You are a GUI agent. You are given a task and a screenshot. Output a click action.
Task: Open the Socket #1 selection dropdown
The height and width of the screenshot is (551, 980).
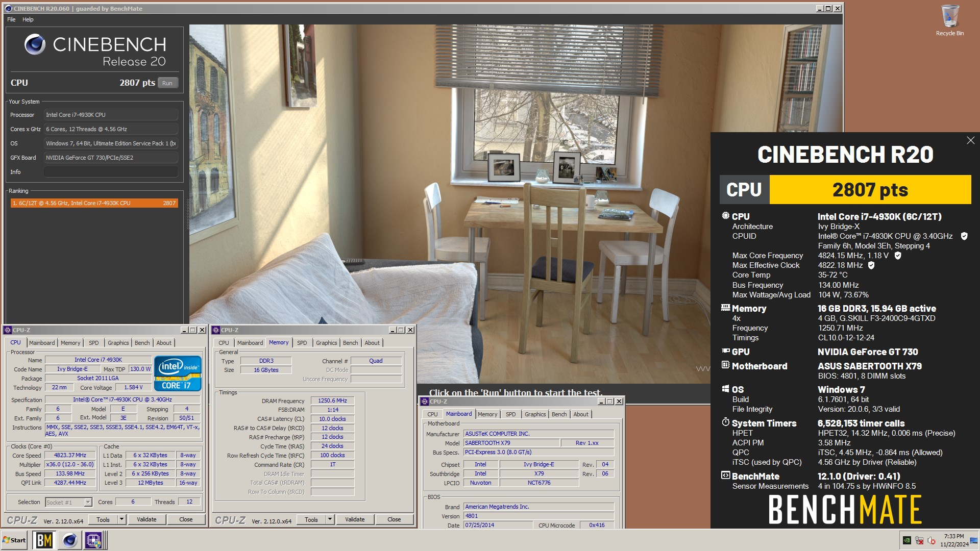(68, 502)
